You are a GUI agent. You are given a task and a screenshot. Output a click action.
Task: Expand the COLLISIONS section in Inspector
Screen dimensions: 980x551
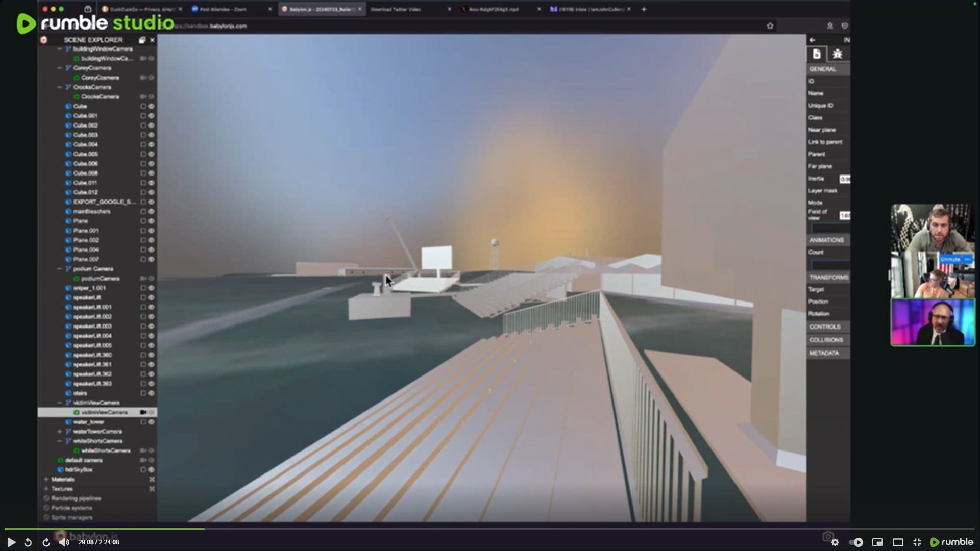pos(828,340)
